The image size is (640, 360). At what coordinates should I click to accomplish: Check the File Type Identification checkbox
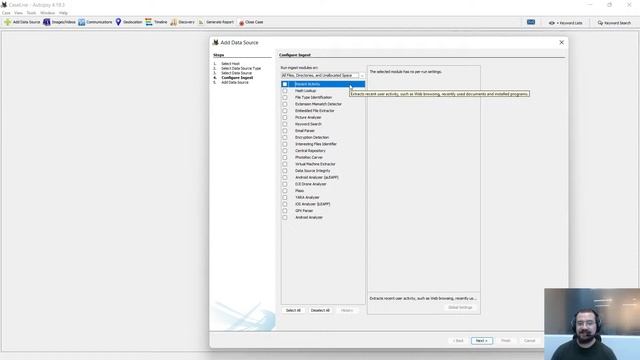click(285, 97)
